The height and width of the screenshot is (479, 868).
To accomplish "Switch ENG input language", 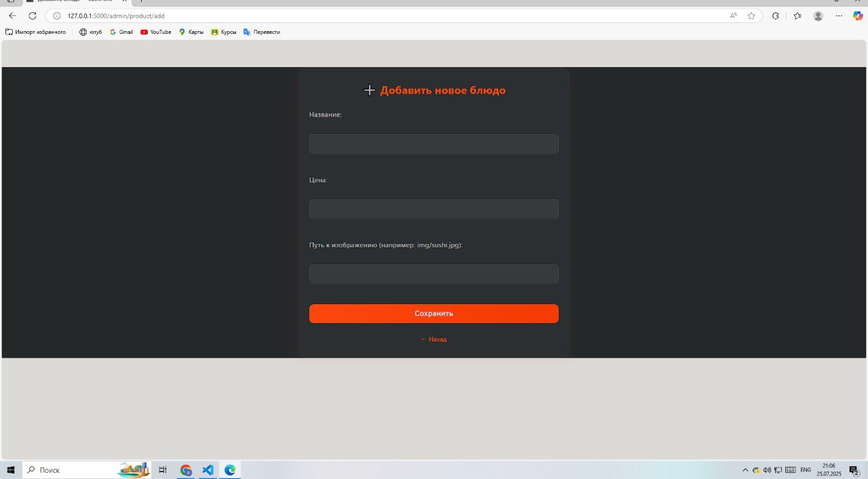I will [806, 470].
